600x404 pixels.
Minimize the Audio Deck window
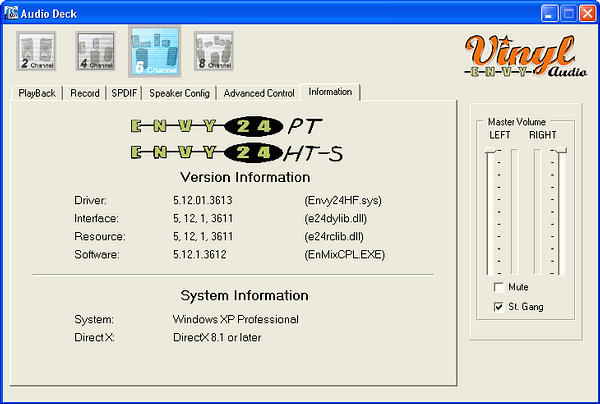[x=549, y=13]
